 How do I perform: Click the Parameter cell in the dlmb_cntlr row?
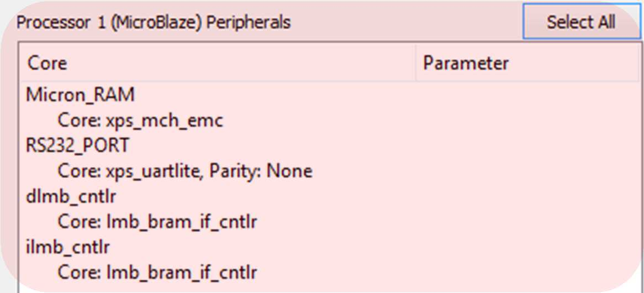pyautogui.click(x=527, y=196)
